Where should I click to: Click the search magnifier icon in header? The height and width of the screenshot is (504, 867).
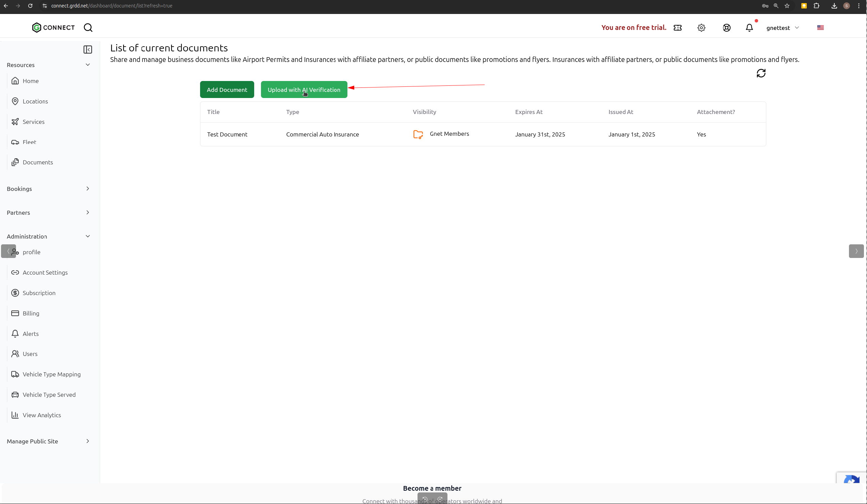[88, 28]
